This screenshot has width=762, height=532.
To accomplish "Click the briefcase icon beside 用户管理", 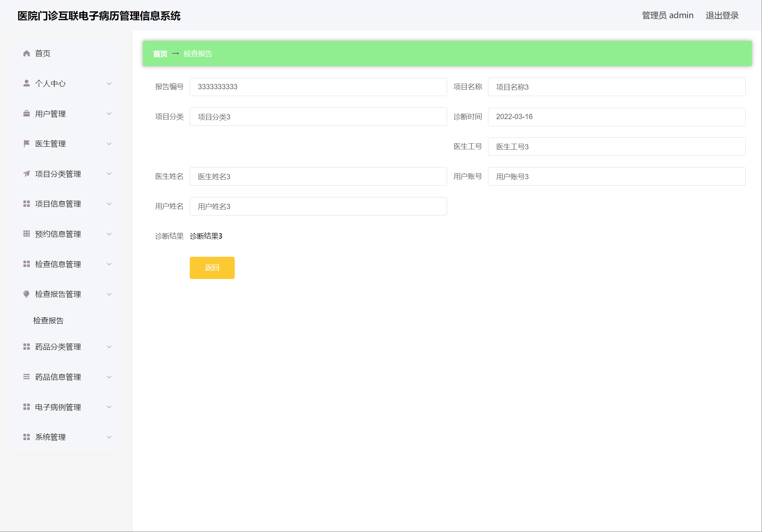I will pos(26,113).
